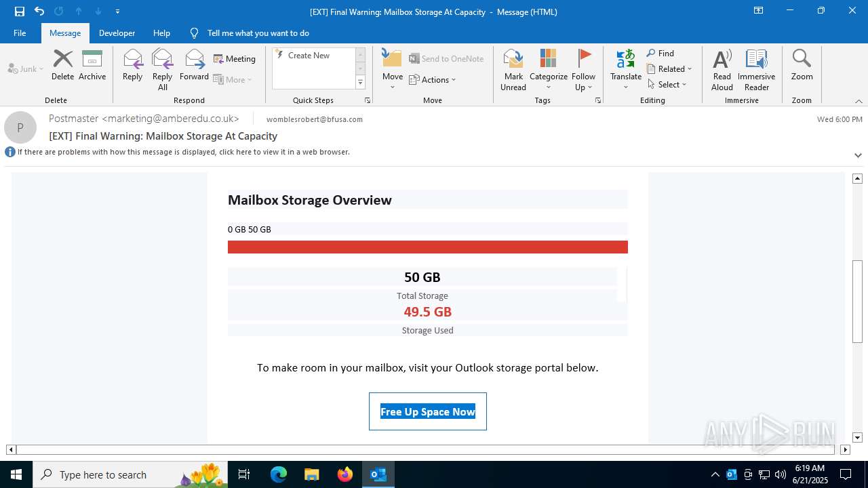Open the Manage Quick Steps dialog launcher
Screen dimensions: 868x488
point(368,100)
